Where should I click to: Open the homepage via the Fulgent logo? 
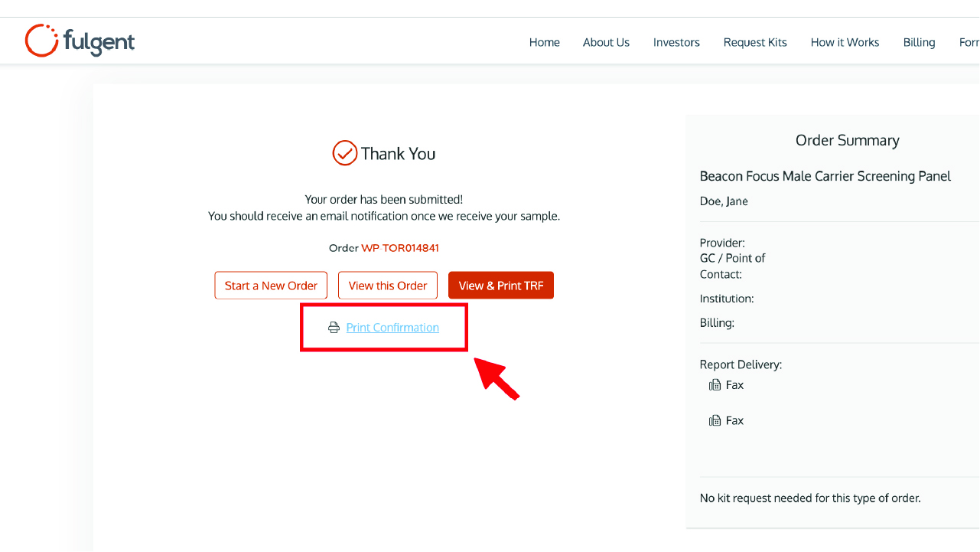[79, 41]
